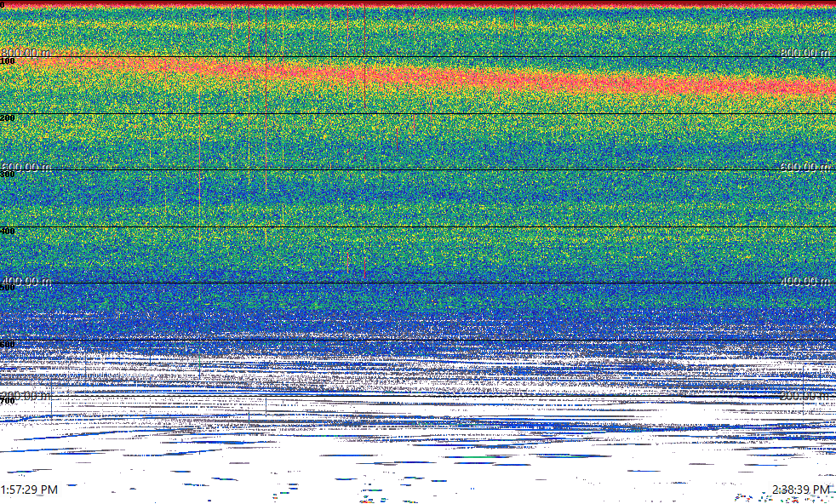836x504 pixels.
Task: Click the left-side 600.00 m range label
Action: 26,167
